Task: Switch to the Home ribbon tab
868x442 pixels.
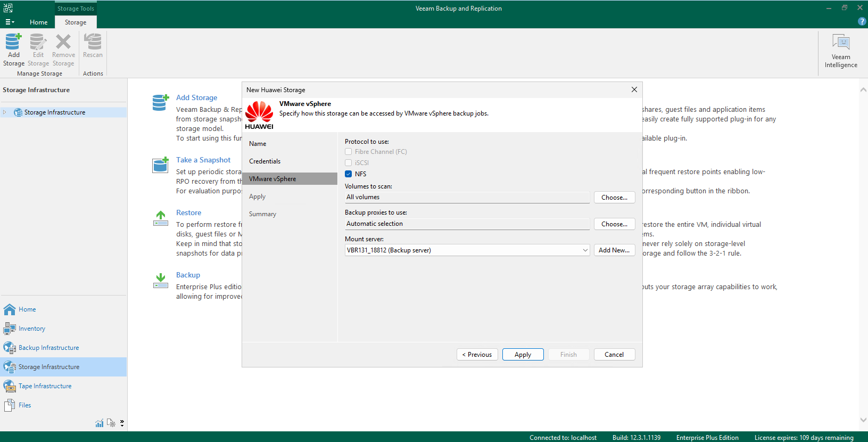Action: 38,22
